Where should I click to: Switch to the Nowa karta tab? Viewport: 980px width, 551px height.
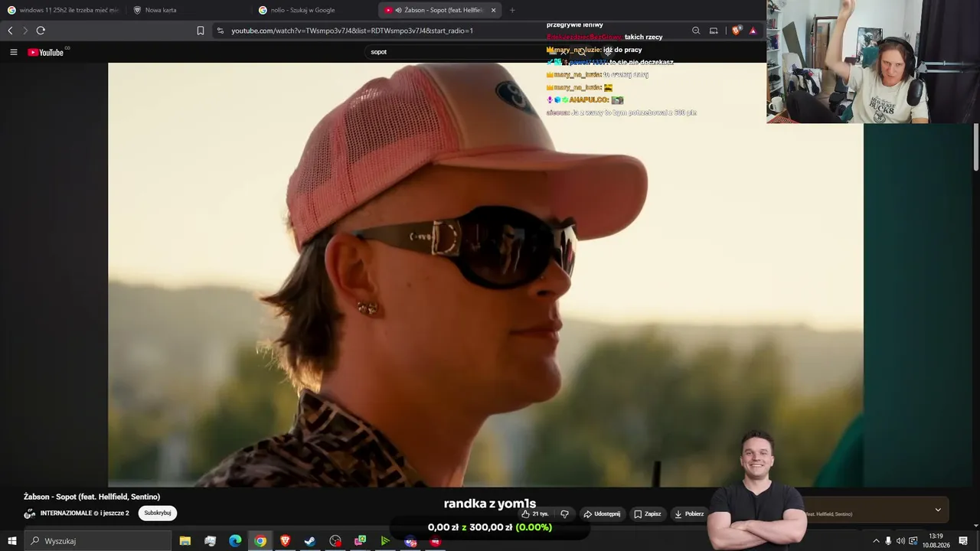[188, 10]
